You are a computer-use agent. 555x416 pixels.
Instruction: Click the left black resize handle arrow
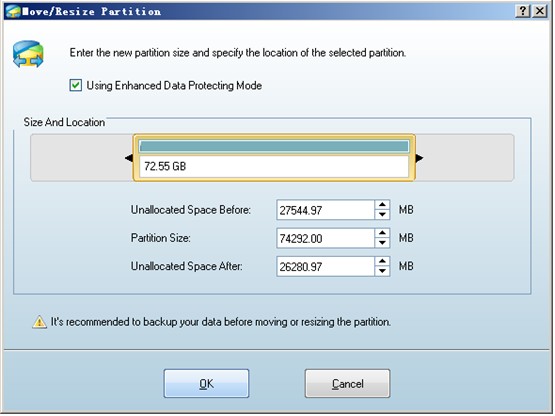(x=129, y=158)
